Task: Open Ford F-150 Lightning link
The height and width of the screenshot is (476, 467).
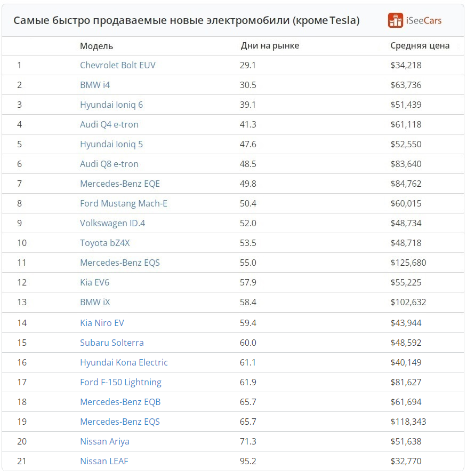Action: pos(120,382)
